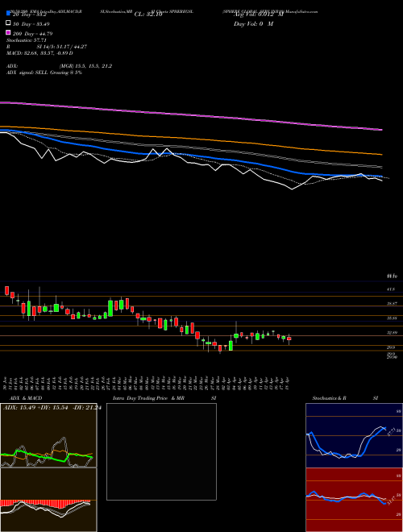
Task: Click the white 50 Day EMA legend swatch
Action: click(8, 23)
